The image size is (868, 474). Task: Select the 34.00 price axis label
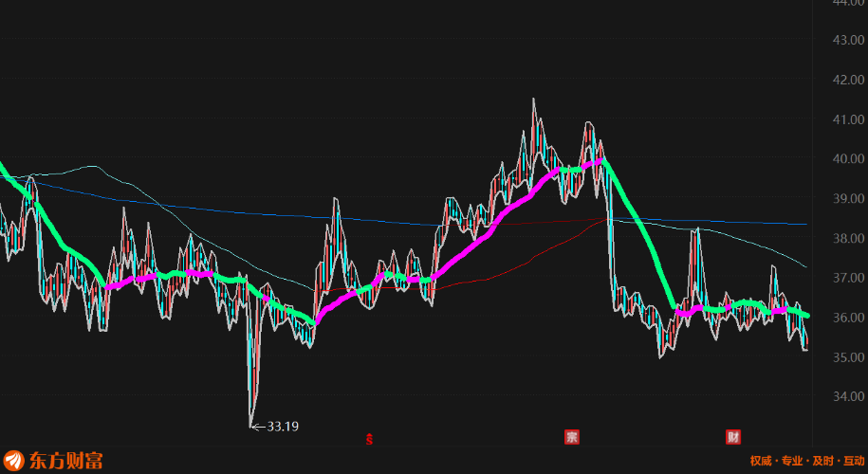[x=849, y=396]
